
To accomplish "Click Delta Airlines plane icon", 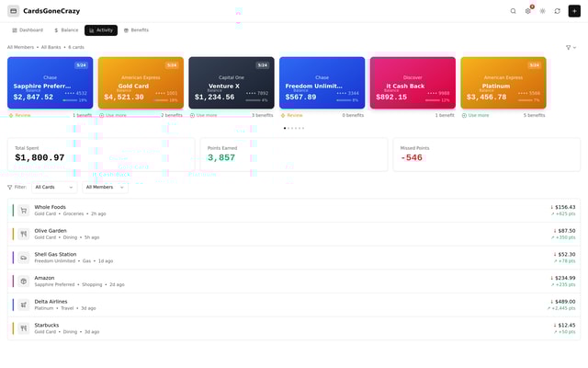I will coord(23,305).
